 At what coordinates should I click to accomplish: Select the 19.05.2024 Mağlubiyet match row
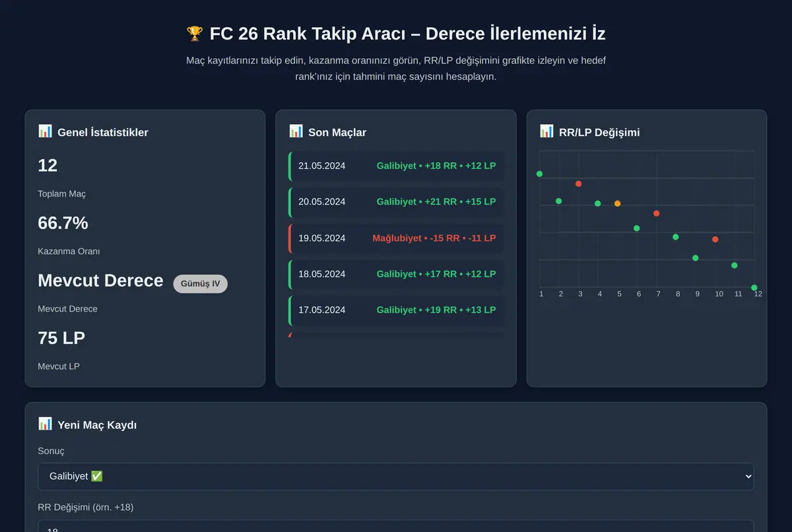point(396,238)
